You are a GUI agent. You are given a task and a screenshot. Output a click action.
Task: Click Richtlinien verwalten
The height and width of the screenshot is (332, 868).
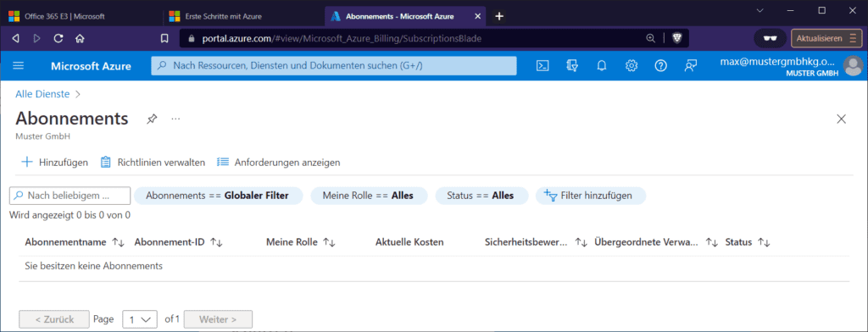[153, 162]
